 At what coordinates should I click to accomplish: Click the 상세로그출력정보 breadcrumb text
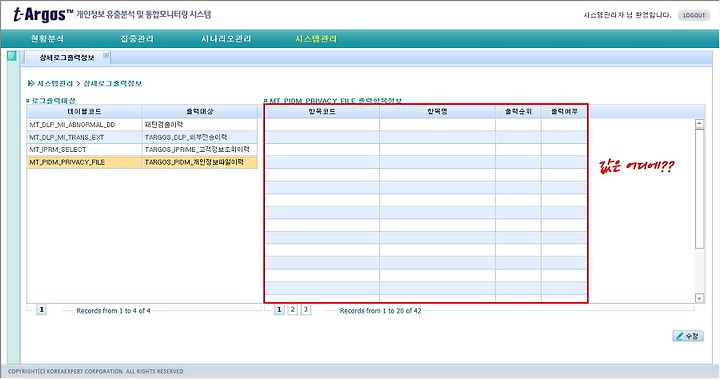point(112,84)
